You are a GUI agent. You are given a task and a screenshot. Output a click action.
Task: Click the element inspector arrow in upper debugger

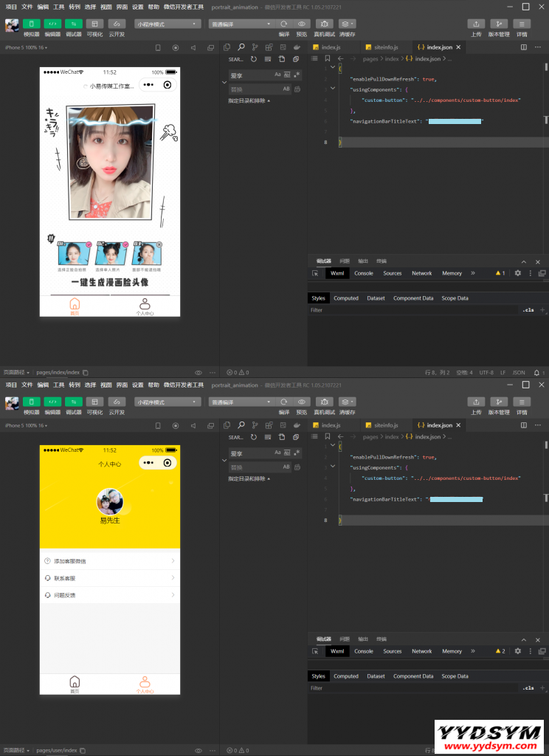click(x=315, y=273)
